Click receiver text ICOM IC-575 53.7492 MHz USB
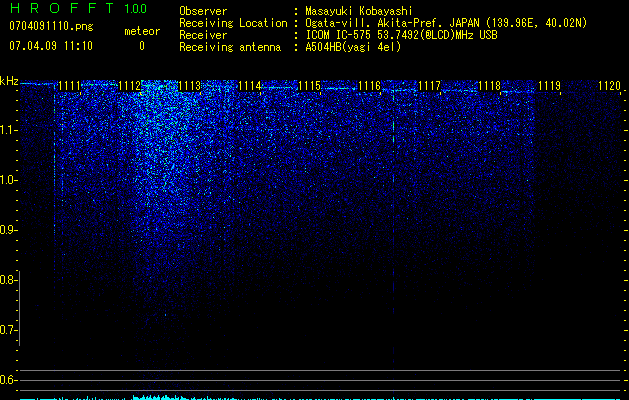This screenshot has width=629, height=400. [x=401, y=35]
